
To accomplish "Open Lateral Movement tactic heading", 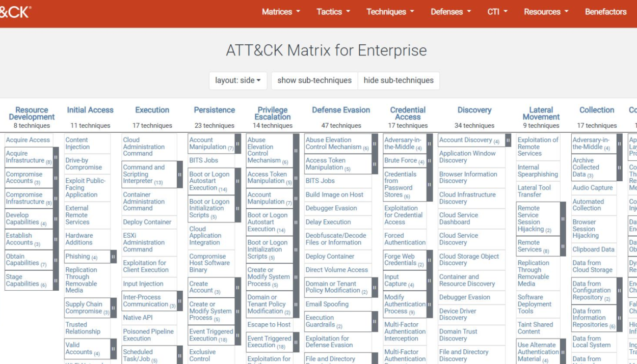I will 541,113.
